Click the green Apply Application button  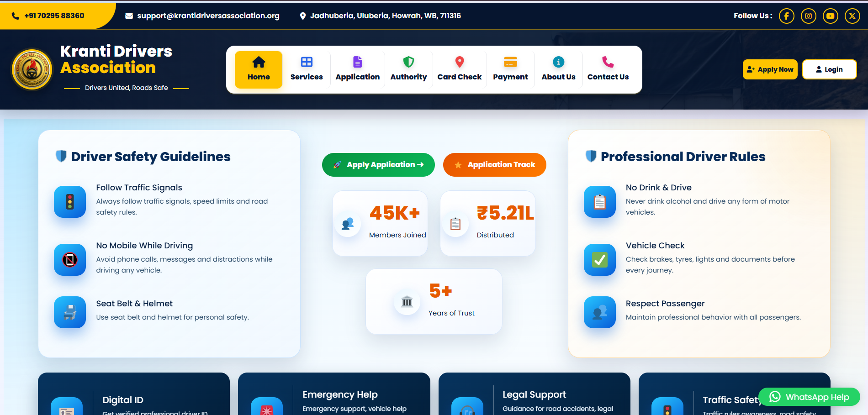pyautogui.click(x=378, y=165)
